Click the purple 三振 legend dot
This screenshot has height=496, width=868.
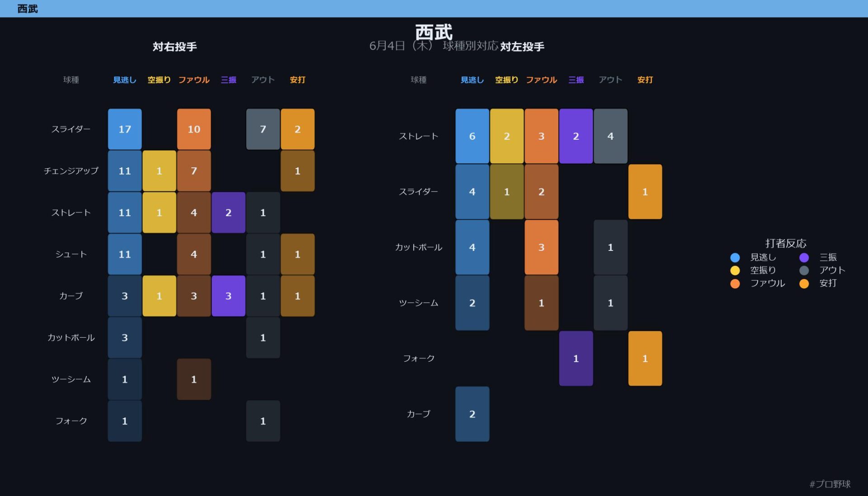point(804,257)
